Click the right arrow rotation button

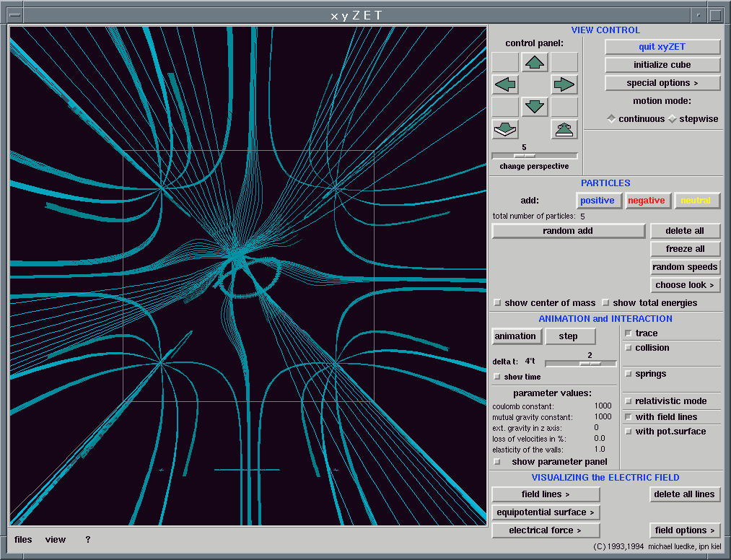(564, 84)
